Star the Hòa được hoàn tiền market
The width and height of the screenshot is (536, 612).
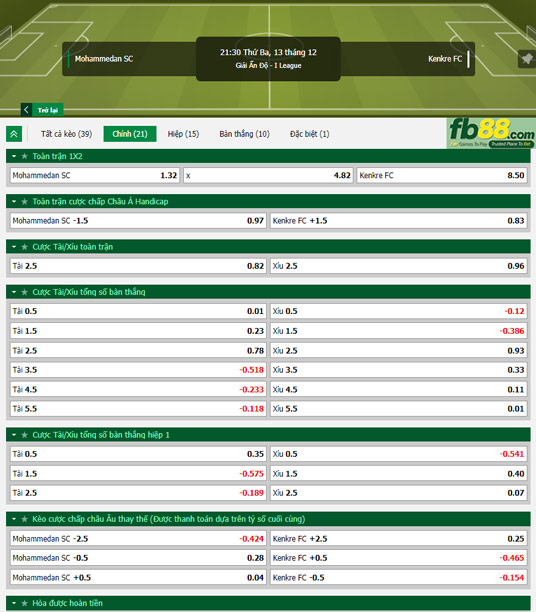(x=25, y=603)
